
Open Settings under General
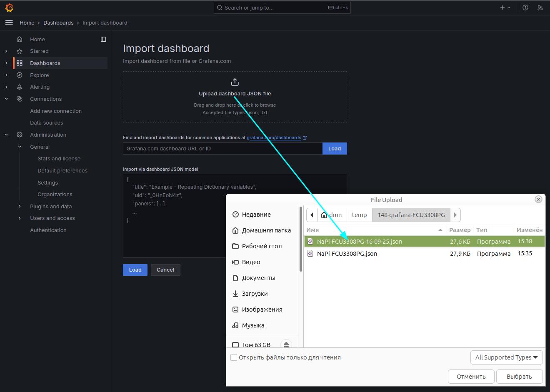click(47, 183)
